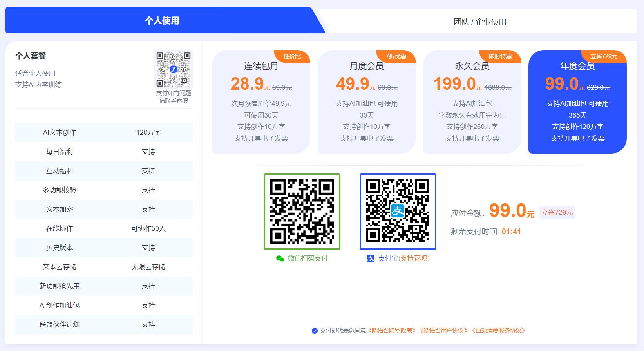This screenshot has width=644, height=351.
Task: Click the 性价比 badge on 连续包月
Action: pos(292,56)
